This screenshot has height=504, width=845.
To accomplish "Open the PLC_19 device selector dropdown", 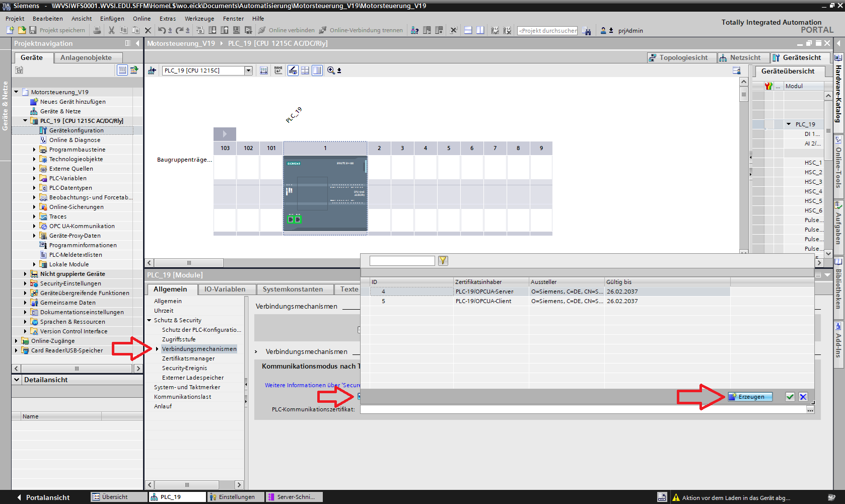I will click(x=248, y=70).
